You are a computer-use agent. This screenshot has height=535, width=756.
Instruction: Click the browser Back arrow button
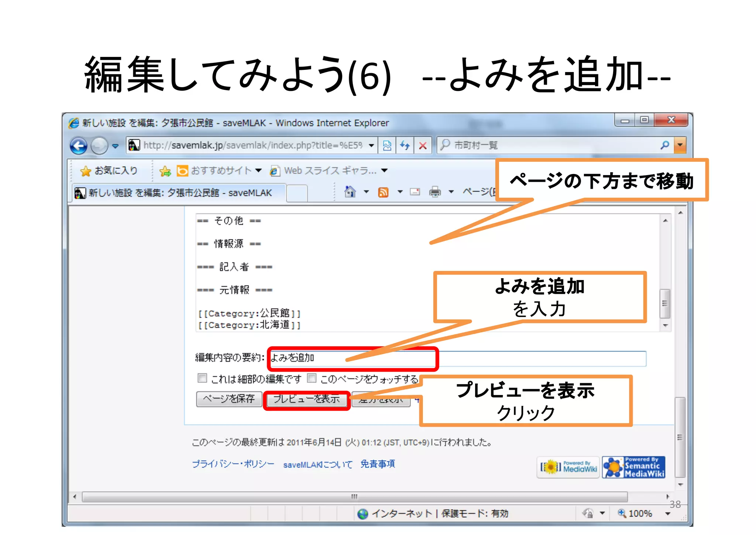coord(79,146)
